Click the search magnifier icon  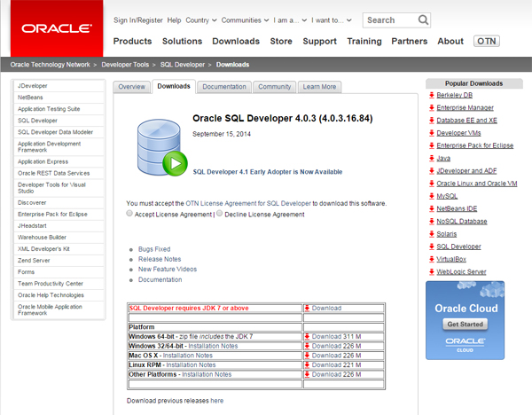pos(424,20)
